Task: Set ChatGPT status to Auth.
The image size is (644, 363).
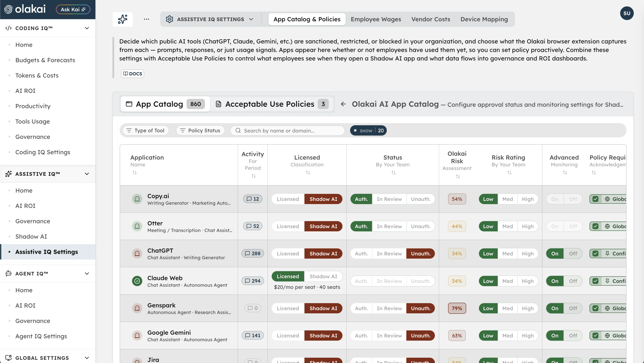Action: [361, 254]
